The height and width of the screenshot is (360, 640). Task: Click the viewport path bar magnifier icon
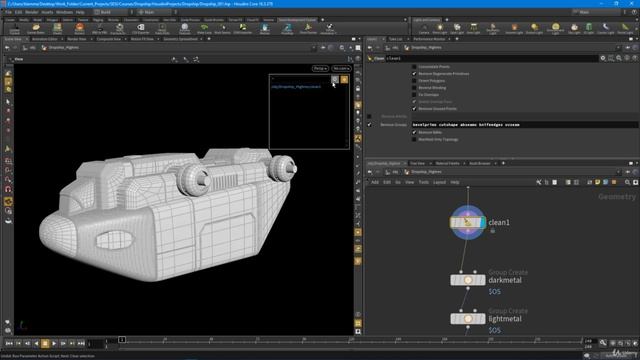pyautogui.click(x=342, y=48)
